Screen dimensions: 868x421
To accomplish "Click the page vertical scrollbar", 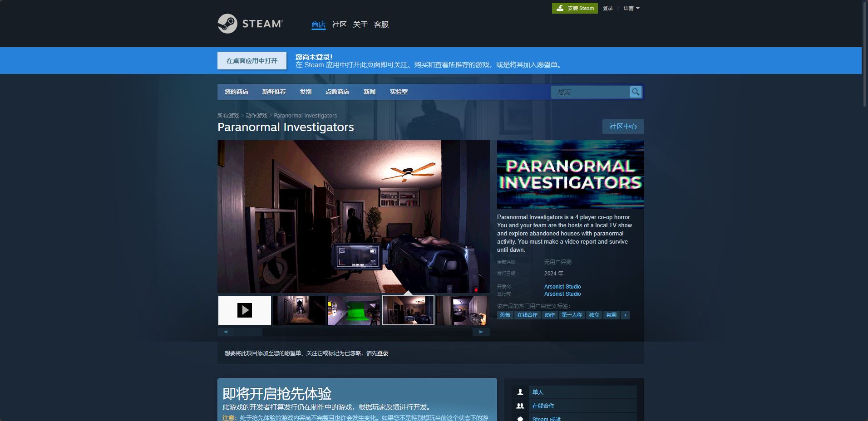I will coord(865,54).
